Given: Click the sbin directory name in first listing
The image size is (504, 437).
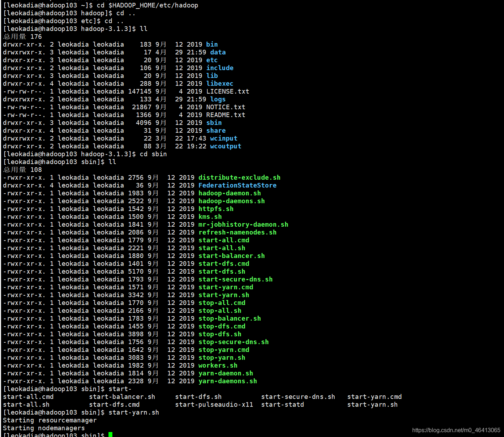Looking at the screenshot, I should pos(214,123).
